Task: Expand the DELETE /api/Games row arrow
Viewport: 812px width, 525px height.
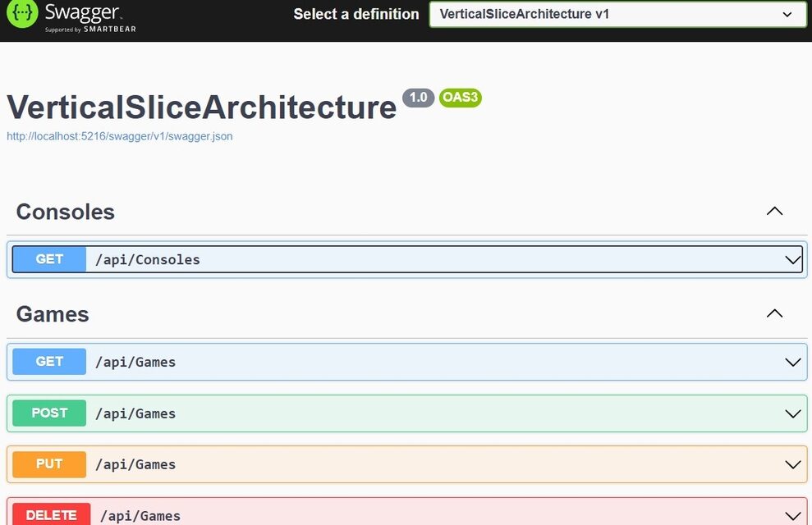Action: point(792,516)
